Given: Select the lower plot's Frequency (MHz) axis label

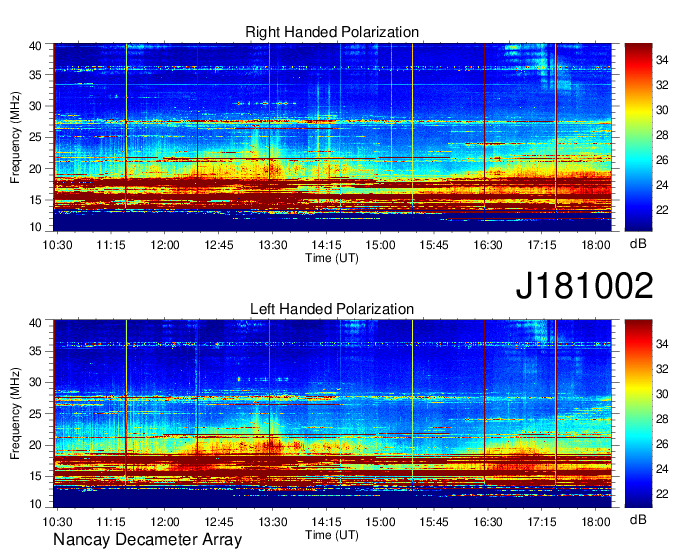Looking at the screenshot, I should 15,414.
